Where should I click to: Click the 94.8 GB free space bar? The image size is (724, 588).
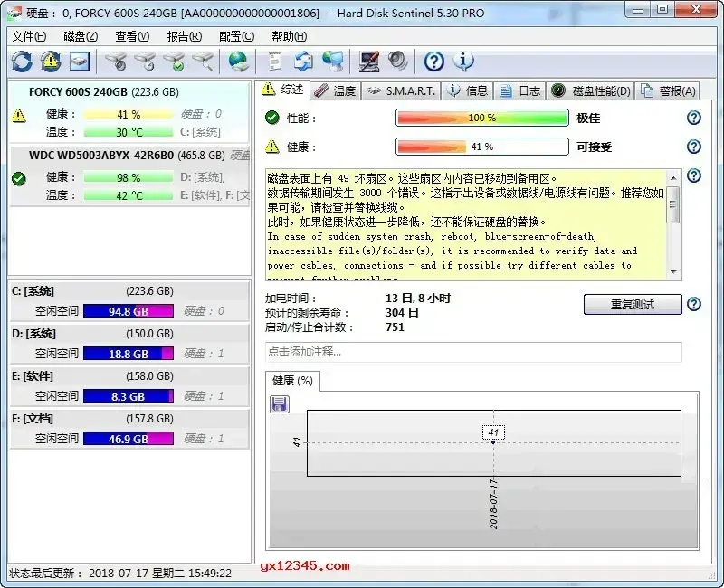129,311
